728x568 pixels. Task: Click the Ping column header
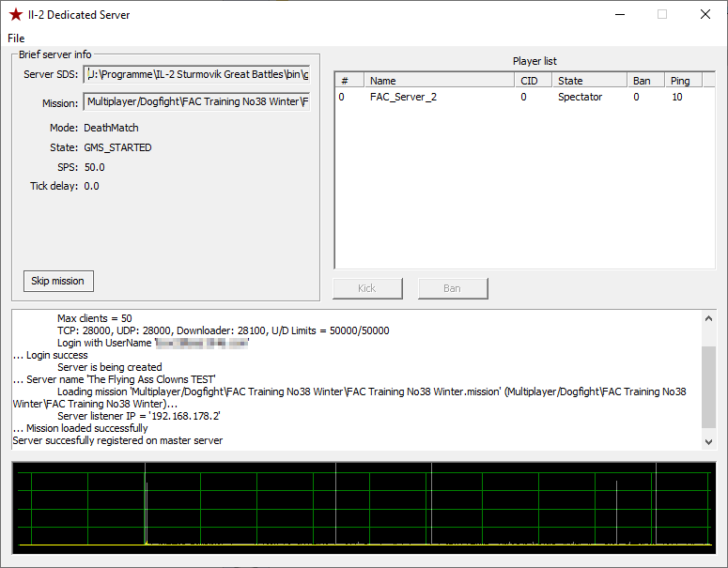click(684, 81)
